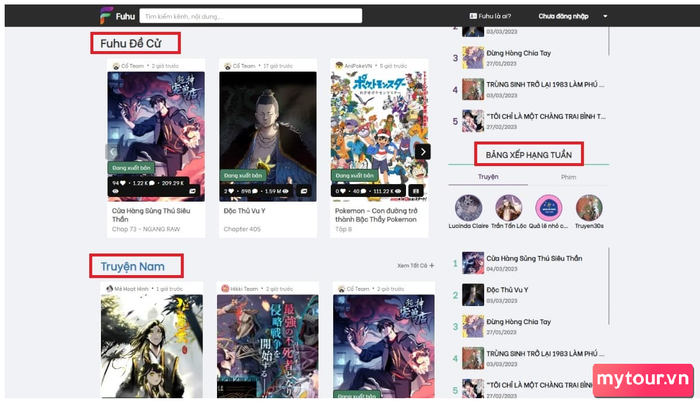Open the Mê Hoạt Hình comic cover in Truyện Nam
The height and width of the screenshot is (405, 700).
tap(152, 346)
